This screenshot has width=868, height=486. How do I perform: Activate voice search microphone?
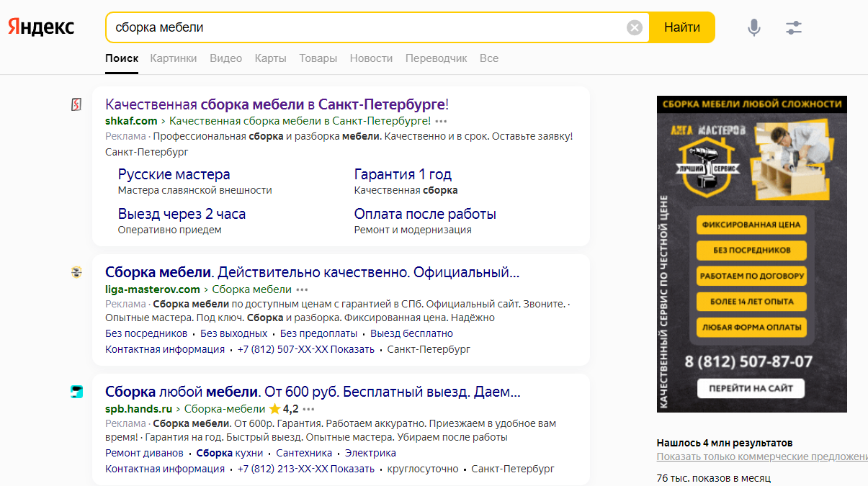(x=753, y=28)
